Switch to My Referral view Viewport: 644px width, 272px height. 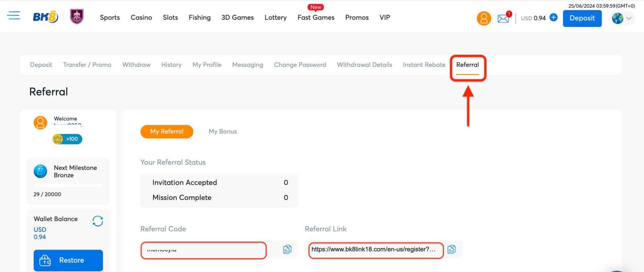tap(167, 132)
